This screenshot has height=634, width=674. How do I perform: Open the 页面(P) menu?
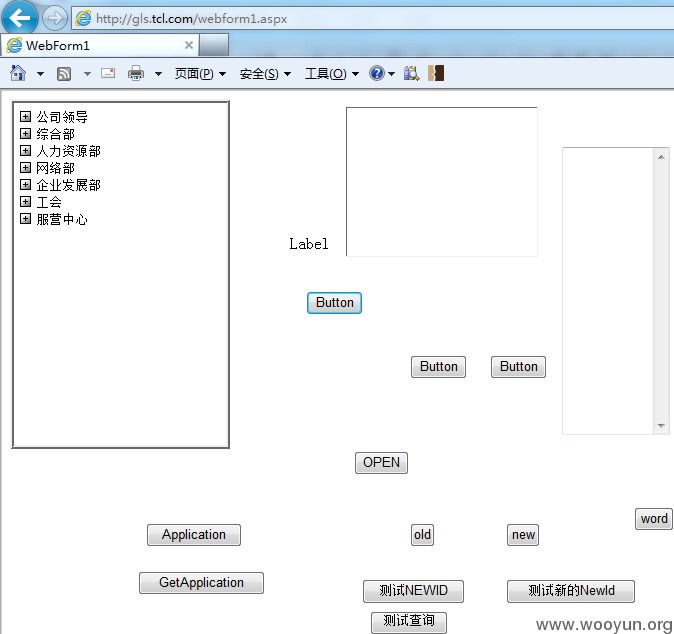[x=200, y=74]
